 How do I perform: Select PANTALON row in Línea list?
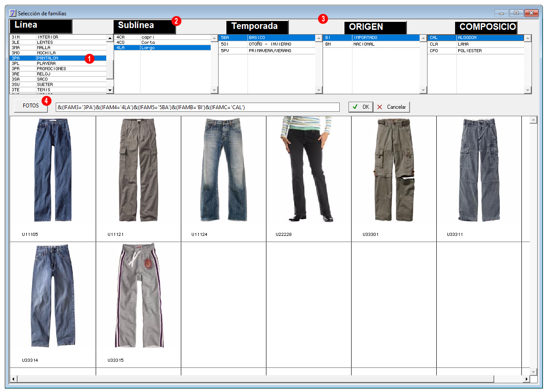click(58, 58)
